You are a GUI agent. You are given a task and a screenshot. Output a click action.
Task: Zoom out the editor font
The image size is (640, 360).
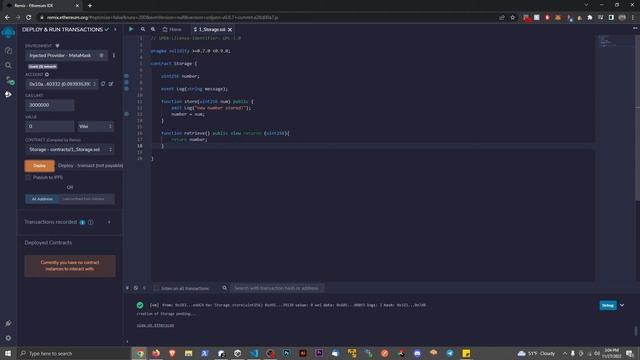[x=143, y=29]
